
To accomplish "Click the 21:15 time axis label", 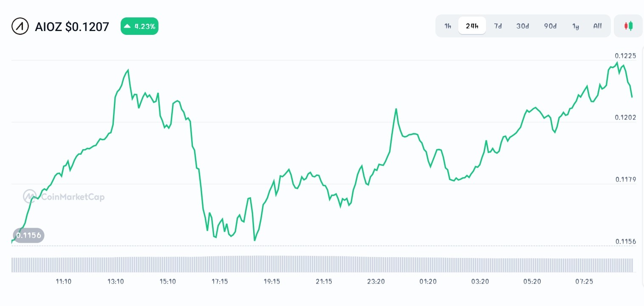I will click(x=324, y=281).
